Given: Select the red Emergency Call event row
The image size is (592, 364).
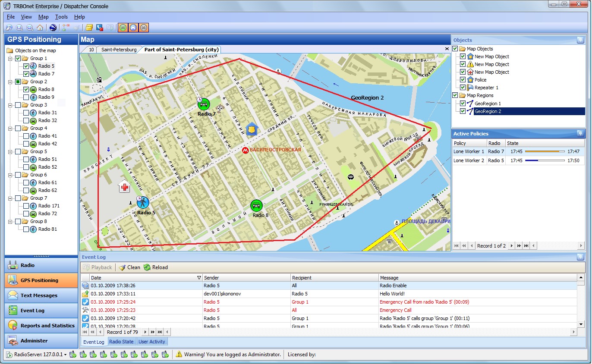Looking at the screenshot, I should point(329,310).
